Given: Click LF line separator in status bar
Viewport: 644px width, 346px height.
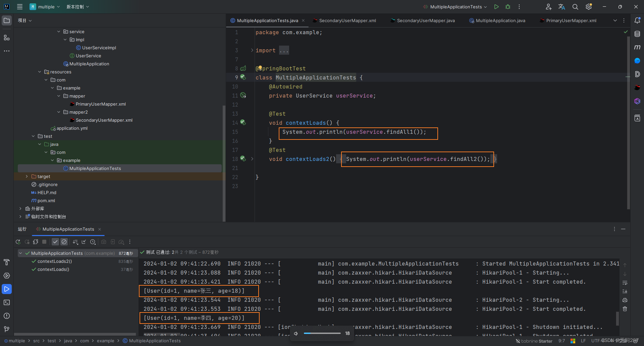Looking at the screenshot, I should (583, 341).
